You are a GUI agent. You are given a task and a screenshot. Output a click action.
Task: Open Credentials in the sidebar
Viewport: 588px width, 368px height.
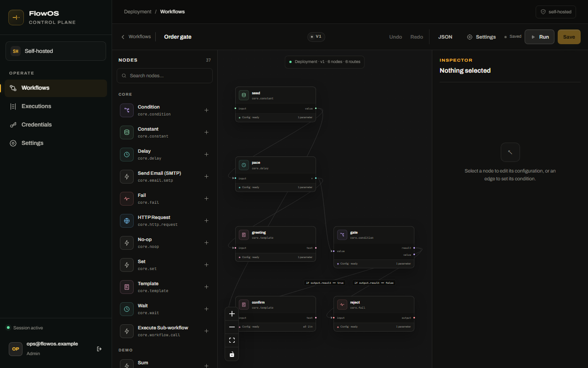(56, 125)
